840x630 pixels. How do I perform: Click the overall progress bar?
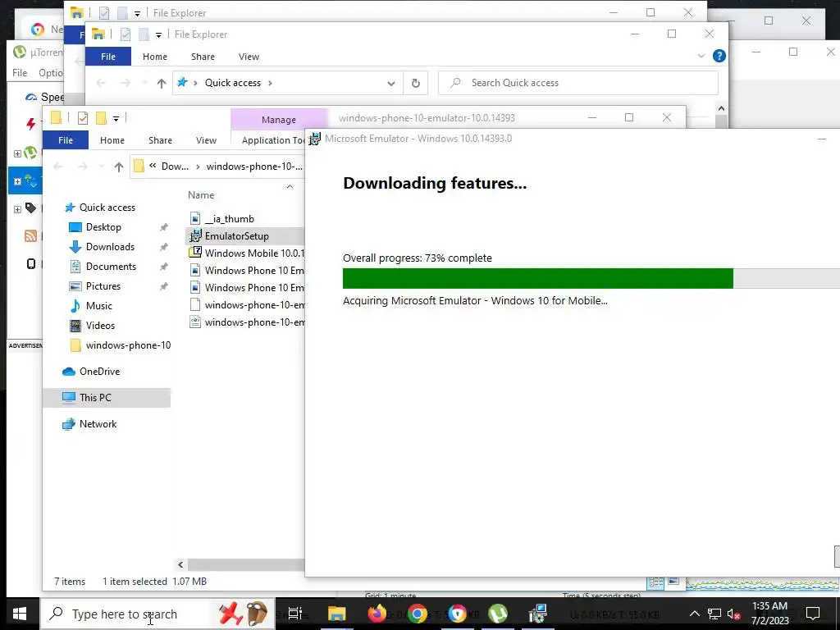coord(591,279)
